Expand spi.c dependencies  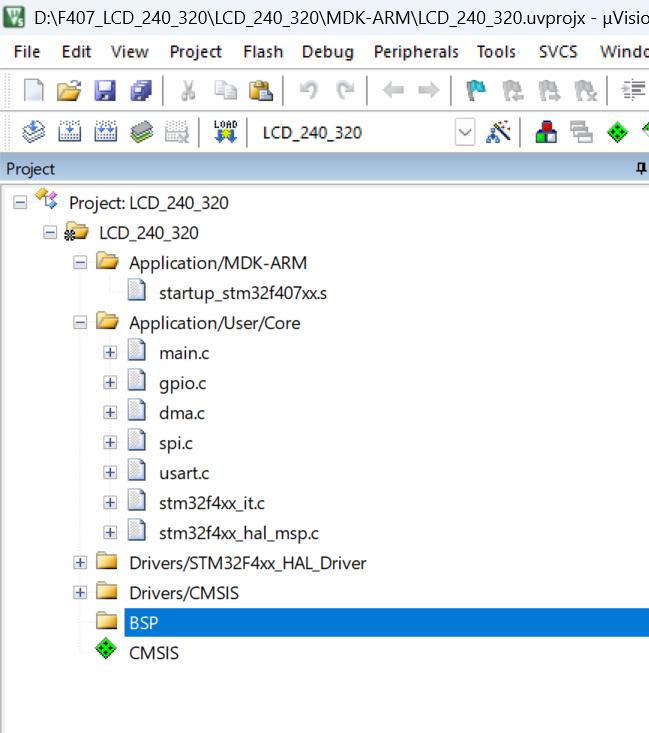pos(110,442)
